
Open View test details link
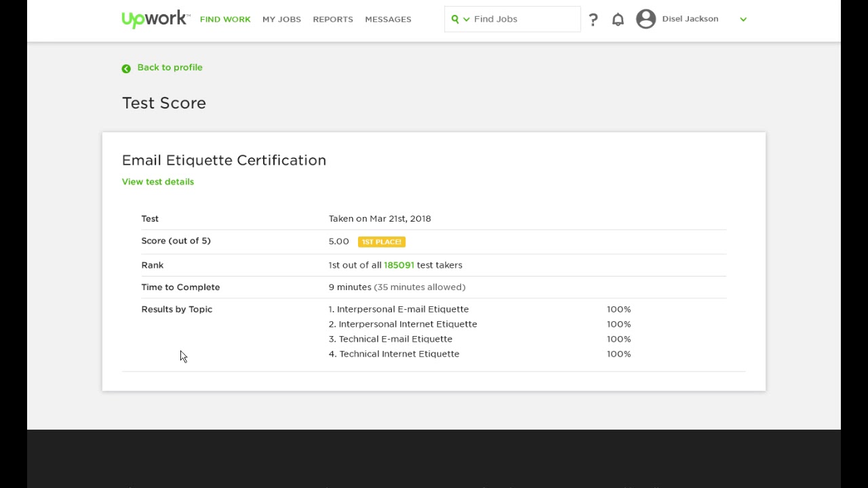click(x=158, y=182)
